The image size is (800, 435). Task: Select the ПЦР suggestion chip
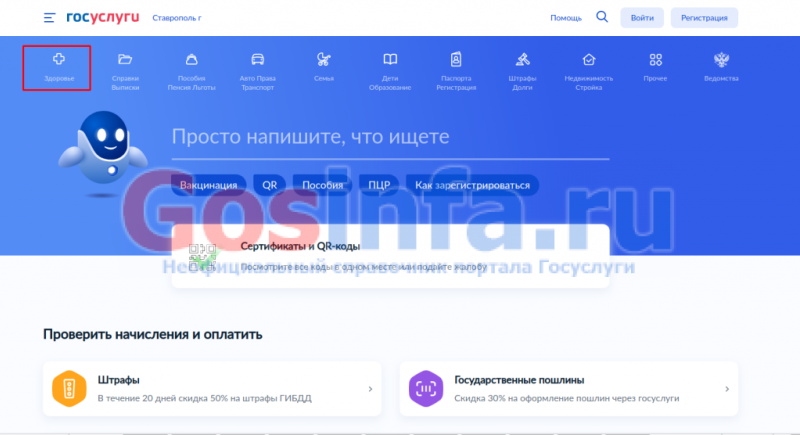pos(379,185)
